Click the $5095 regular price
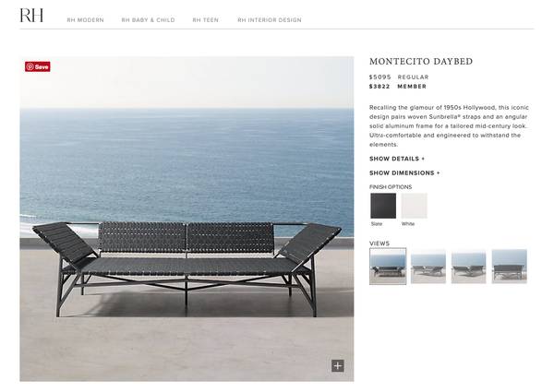 pos(379,77)
